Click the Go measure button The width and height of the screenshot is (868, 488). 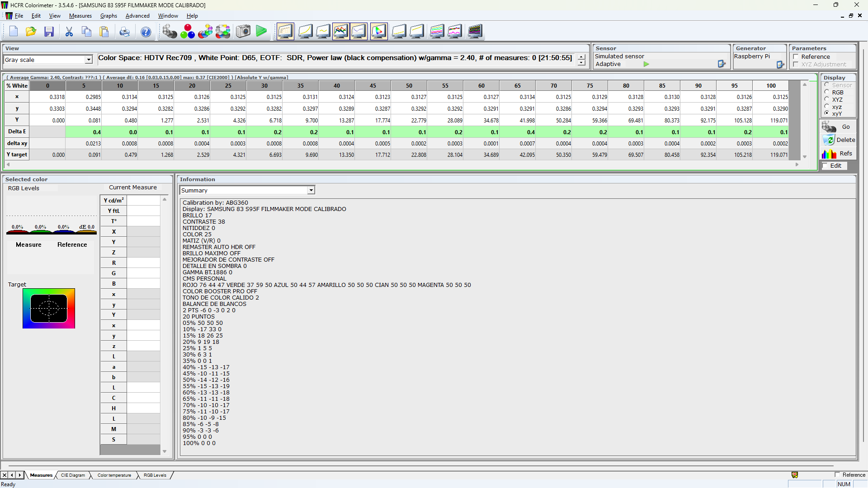click(x=839, y=127)
